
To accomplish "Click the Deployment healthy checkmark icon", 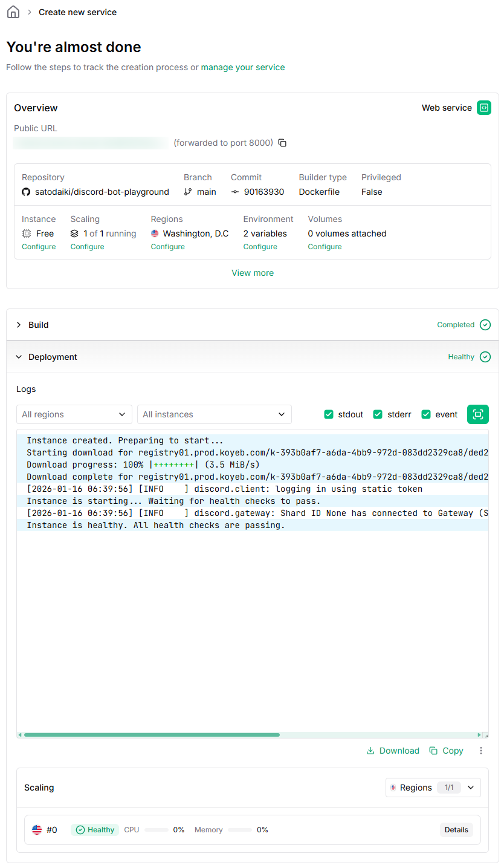I will [x=485, y=357].
